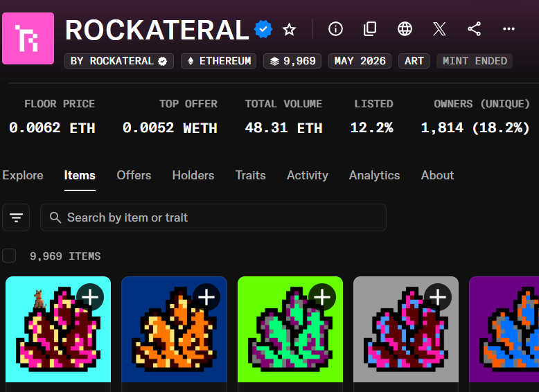Open the gray-background rock NFT thumbnail
The image size is (539, 392).
[x=406, y=330]
